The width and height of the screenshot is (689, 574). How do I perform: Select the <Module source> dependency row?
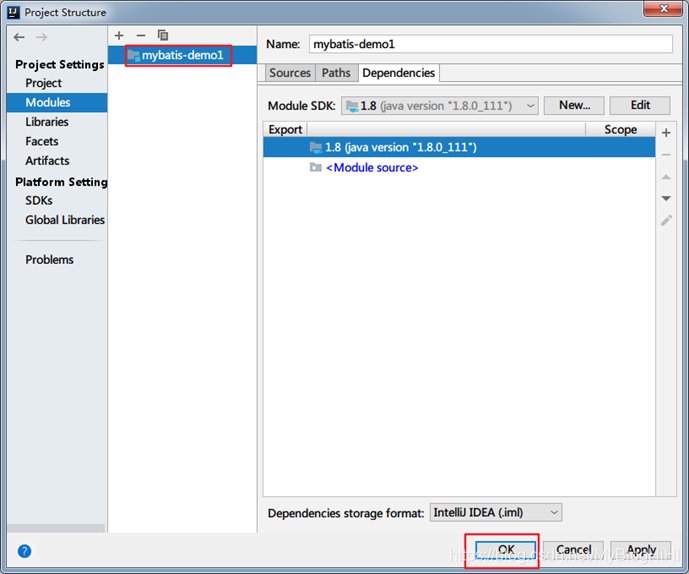pos(459,167)
